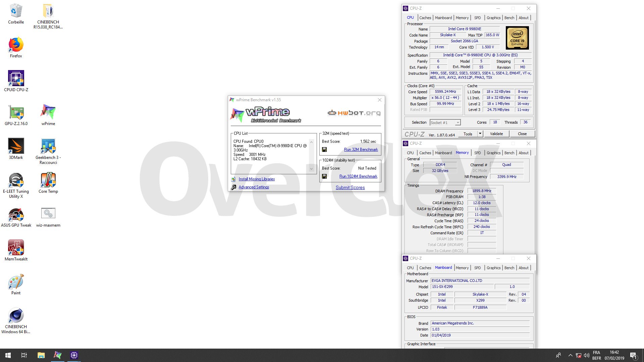Screen dimensions: 644x362
Task: Click the Intel Core i9 Extreme logo
Action: point(517,38)
